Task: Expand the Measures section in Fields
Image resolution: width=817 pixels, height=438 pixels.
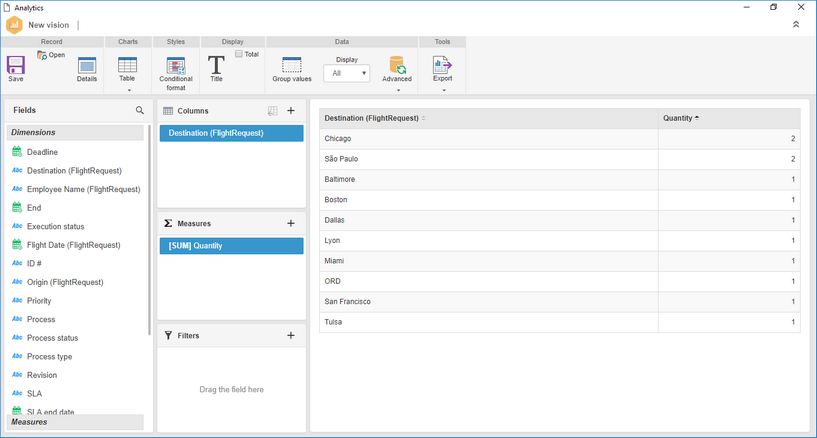Action: pyautogui.click(x=75, y=422)
